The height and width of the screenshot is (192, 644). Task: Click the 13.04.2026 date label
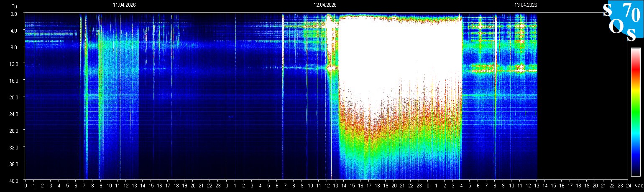(526, 5)
